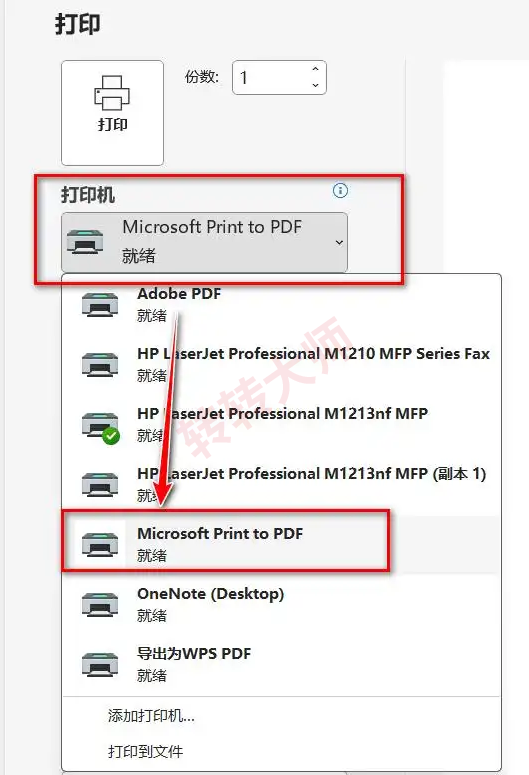Select default printer icon with green checkmark
This screenshot has width=529, height=775.
point(101,426)
